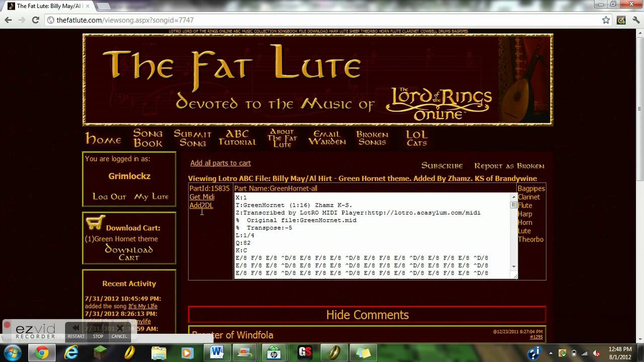Viewport: 644px width, 362px height.
Task: Log Out of the Grimlockz account
Action: (109, 197)
